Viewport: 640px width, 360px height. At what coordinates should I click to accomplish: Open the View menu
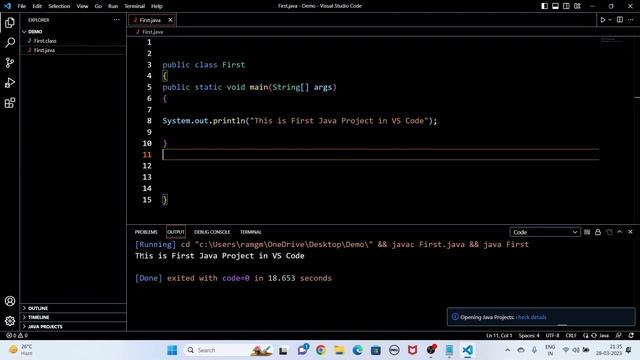(82, 6)
